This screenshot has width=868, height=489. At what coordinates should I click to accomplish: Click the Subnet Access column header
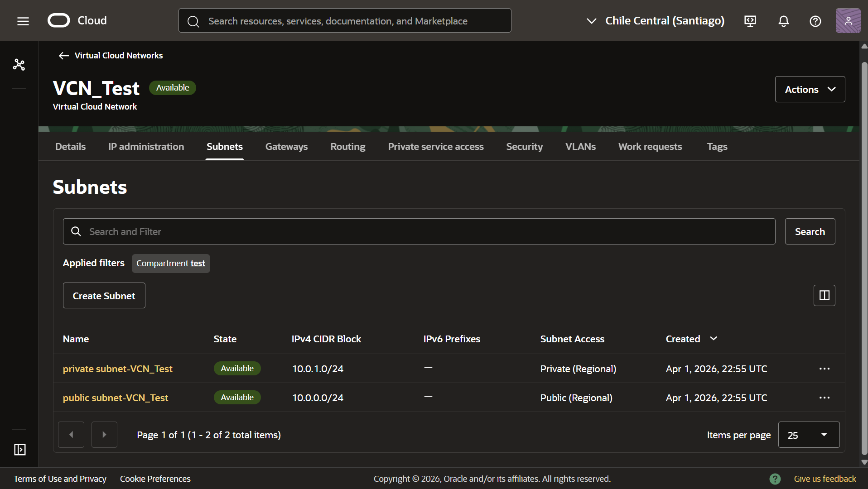click(x=572, y=339)
